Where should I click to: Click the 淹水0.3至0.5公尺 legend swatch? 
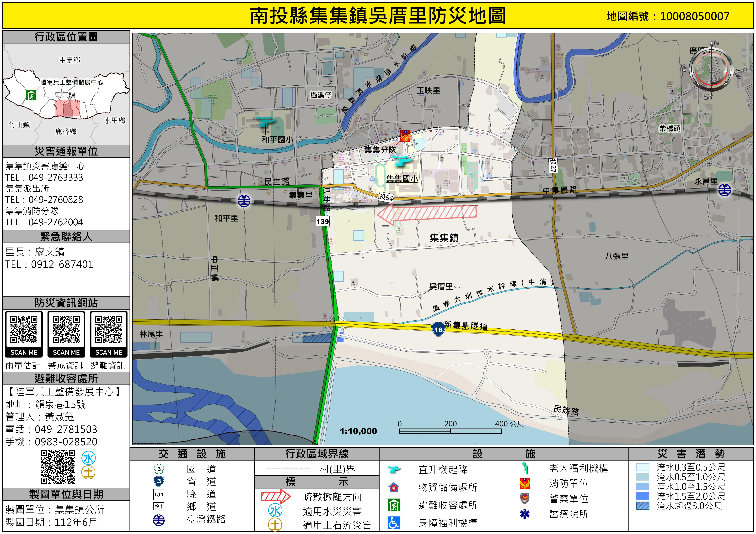[x=642, y=467]
